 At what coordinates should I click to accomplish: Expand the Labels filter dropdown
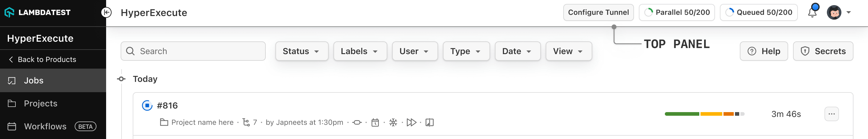pyautogui.click(x=359, y=51)
